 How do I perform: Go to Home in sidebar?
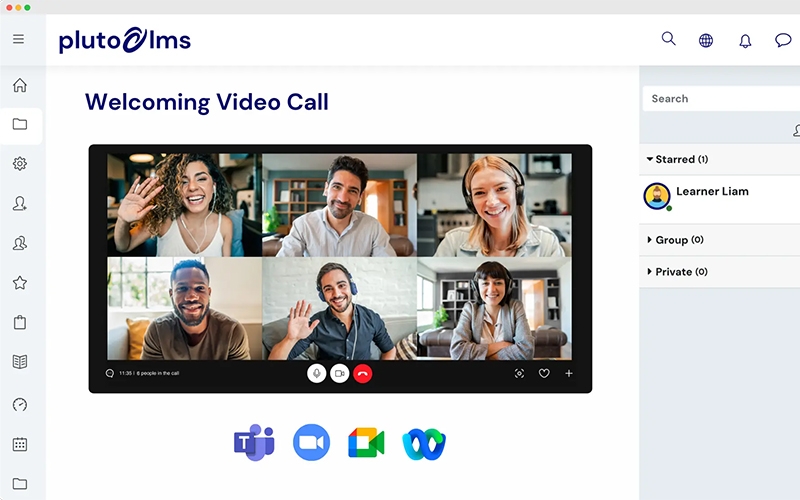coord(20,85)
